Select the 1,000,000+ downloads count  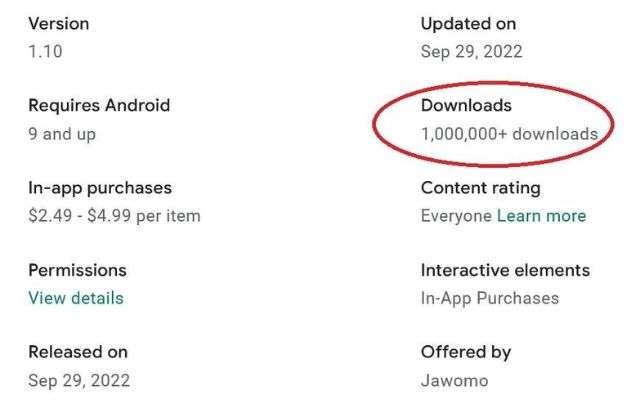pyautogui.click(x=509, y=133)
